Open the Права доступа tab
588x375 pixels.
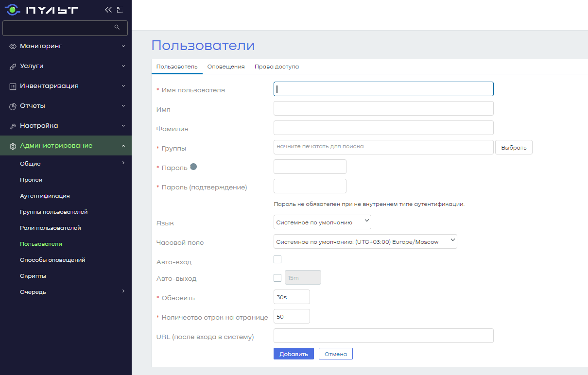click(x=277, y=67)
